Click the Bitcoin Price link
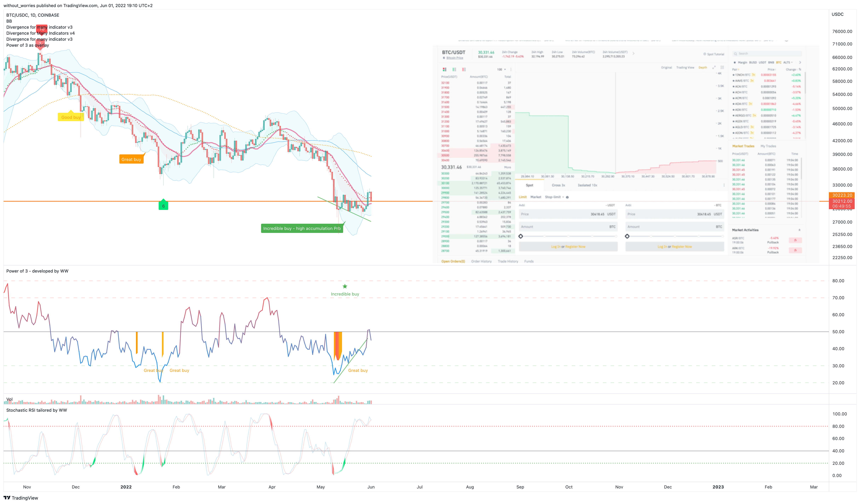Image resolution: width=860 pixels, height=504 pixels. 455,58
